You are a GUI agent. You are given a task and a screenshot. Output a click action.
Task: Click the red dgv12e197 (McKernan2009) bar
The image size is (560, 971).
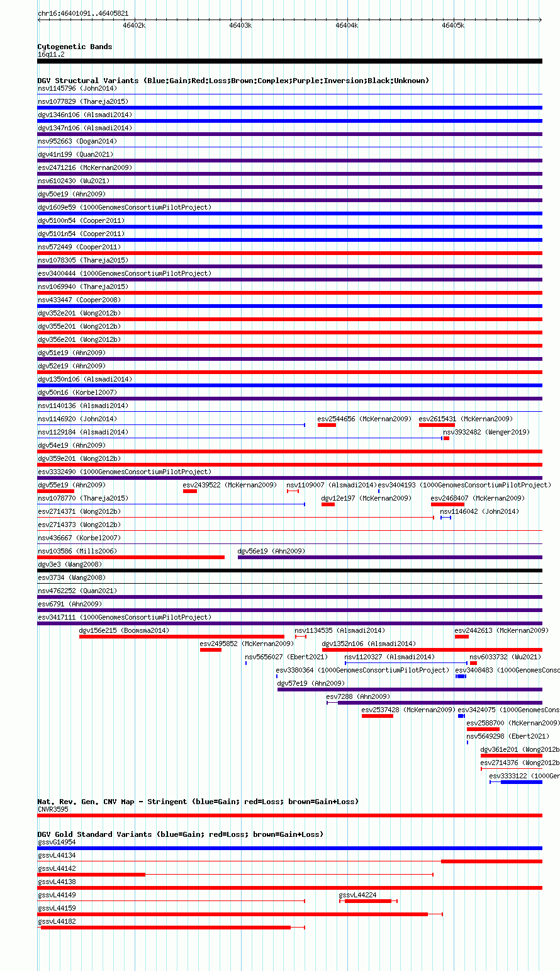328,504
